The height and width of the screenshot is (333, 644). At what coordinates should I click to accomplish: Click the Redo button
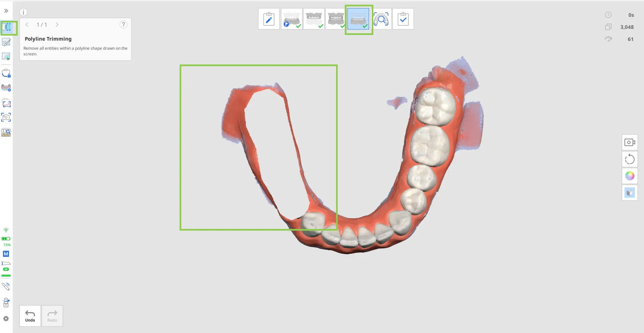[x=52, y=316]
